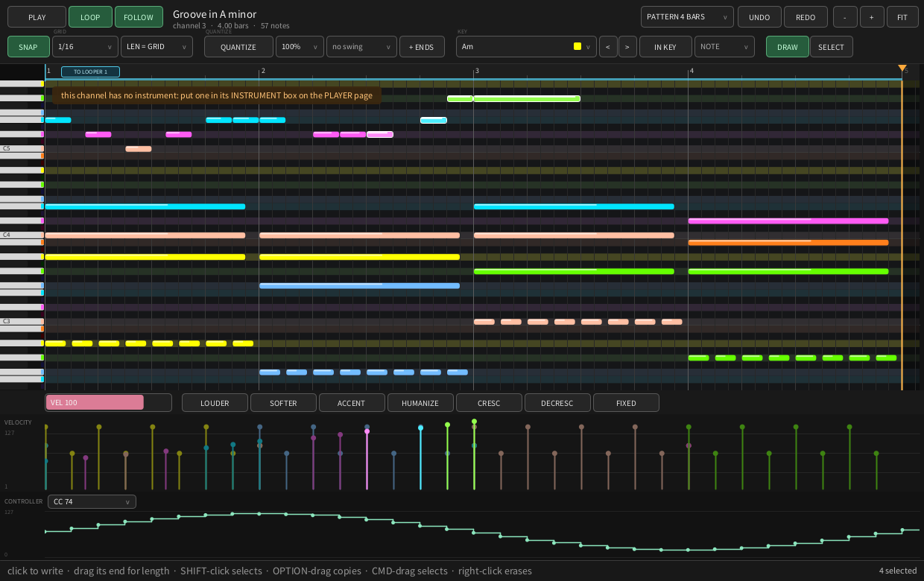924x581 pixels.
Task: Click the first CC 74 controller point
Action: [45, 532]
